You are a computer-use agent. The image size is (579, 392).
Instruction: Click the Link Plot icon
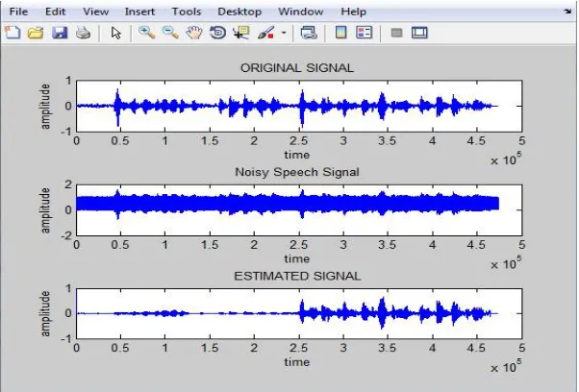pos(309,33)
